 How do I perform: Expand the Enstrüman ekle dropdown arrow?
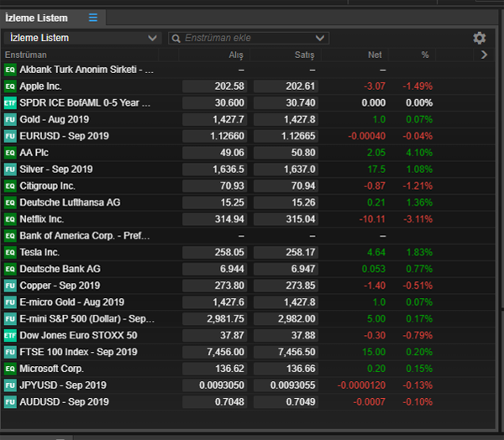(319, 38)
